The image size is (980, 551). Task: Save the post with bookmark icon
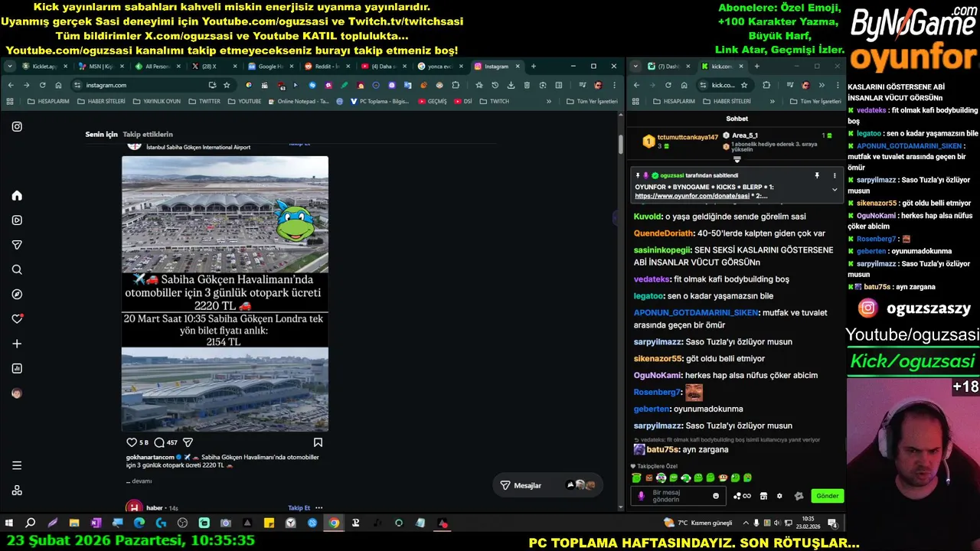click(318, 442)
